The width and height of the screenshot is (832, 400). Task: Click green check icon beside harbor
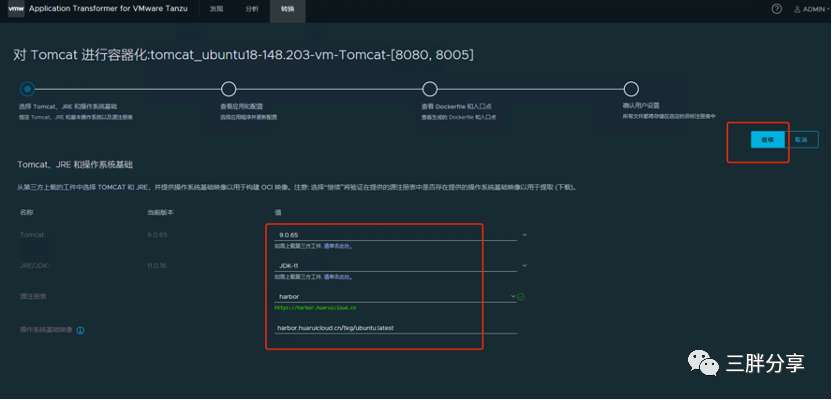(521, 297)
